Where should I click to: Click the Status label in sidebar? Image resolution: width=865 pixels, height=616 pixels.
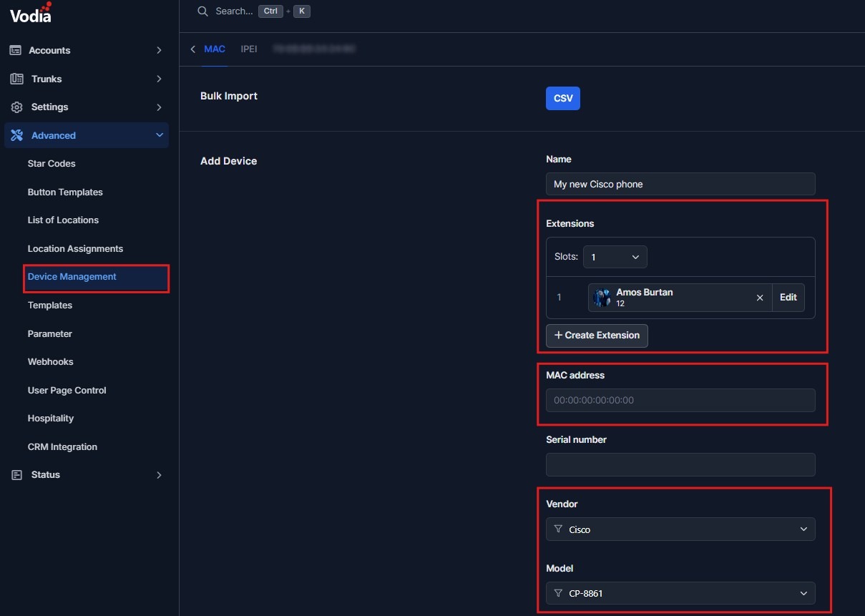pyautogui.click(x=46, y=475)
